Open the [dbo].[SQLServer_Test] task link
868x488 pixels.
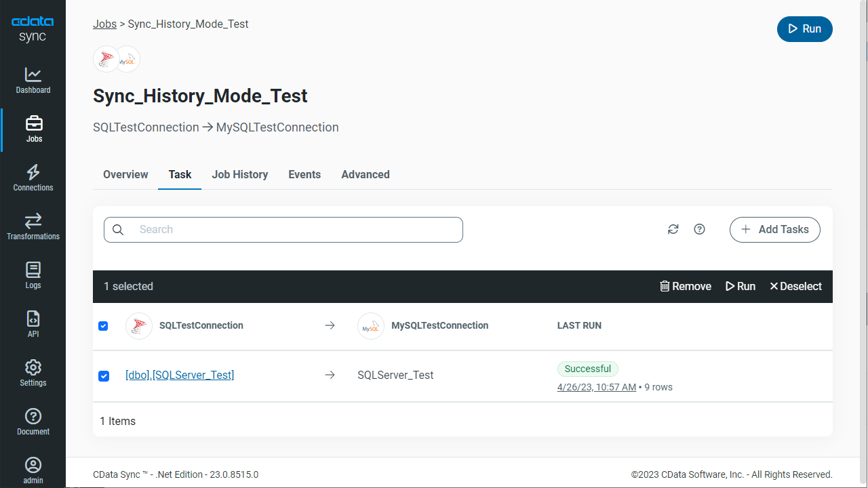[x=179, y=375]
